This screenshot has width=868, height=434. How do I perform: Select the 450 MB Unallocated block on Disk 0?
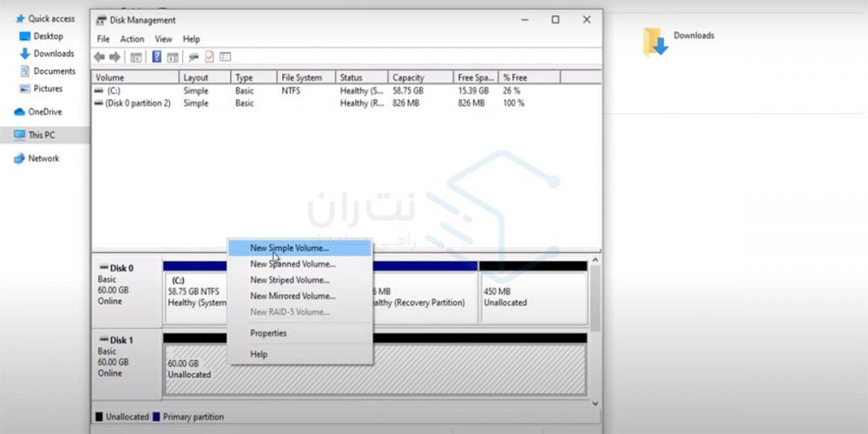pos(532,298)
